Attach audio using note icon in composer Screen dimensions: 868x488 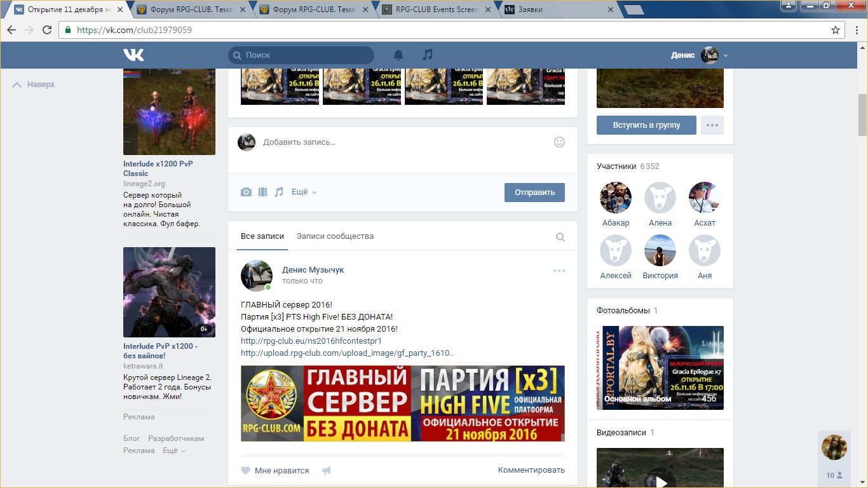(x=278, y=192)
